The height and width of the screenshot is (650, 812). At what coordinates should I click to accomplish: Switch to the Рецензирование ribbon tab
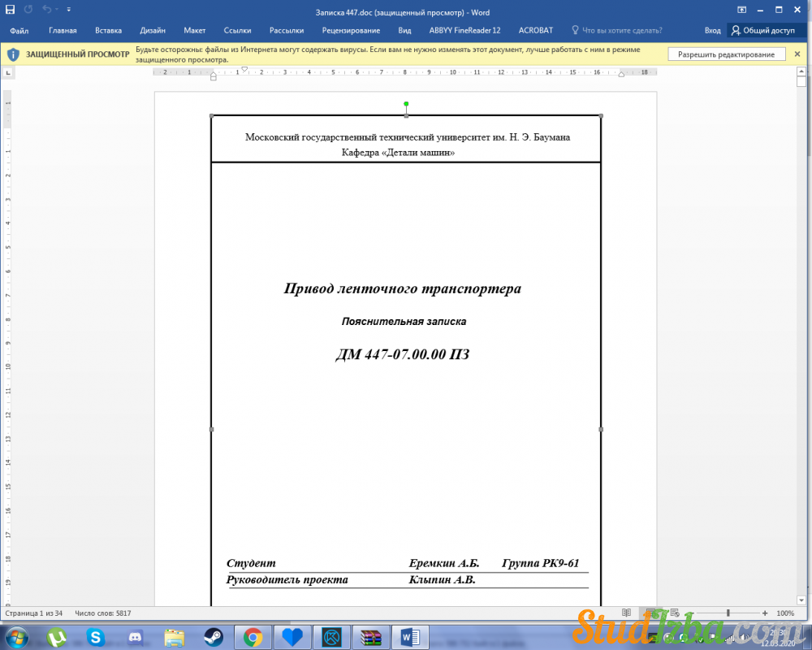(x=351, y=30)
